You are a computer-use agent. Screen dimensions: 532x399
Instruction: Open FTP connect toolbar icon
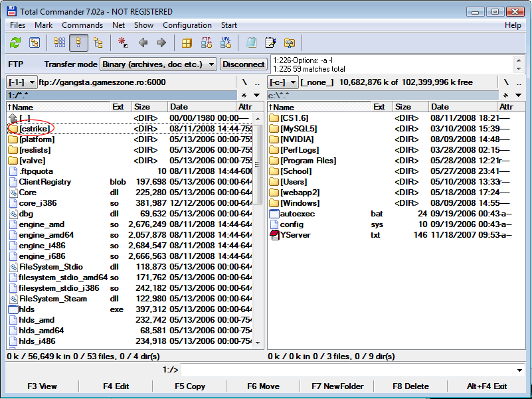point(207,42)
